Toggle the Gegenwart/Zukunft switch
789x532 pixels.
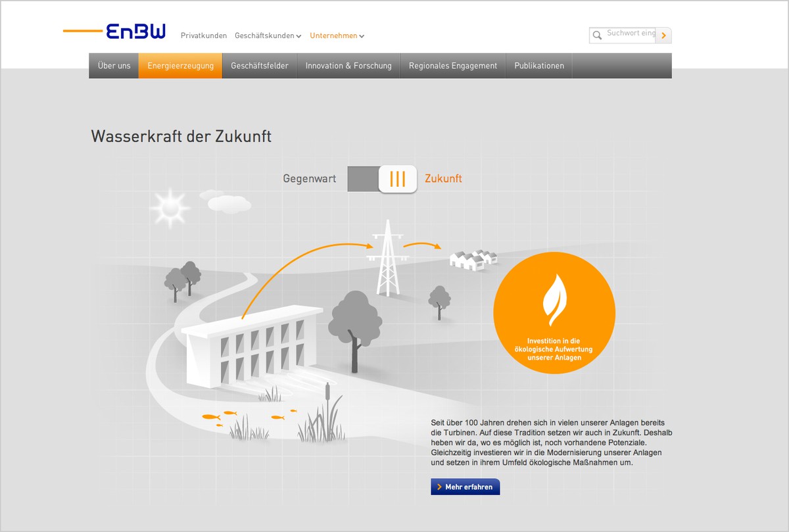tap(382, 179)
